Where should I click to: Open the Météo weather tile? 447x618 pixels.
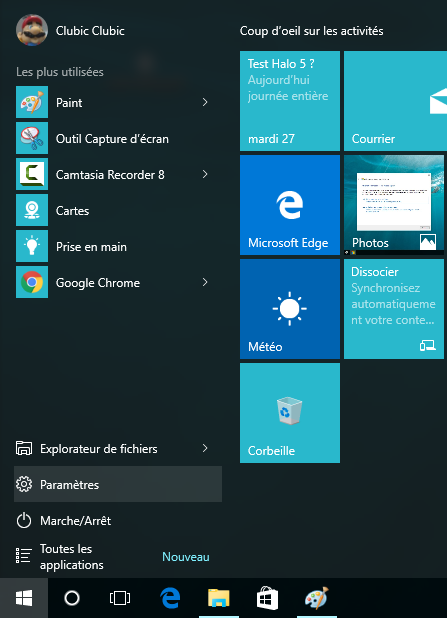click(x=290, y=309)
